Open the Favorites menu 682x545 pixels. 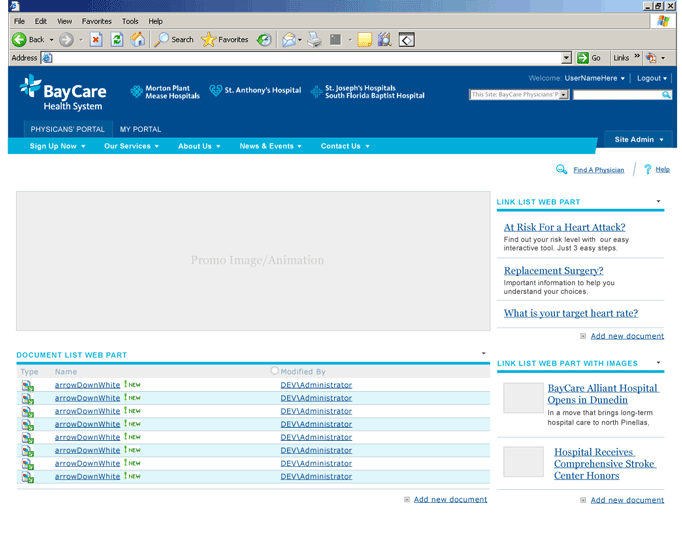tap(97, 21)
